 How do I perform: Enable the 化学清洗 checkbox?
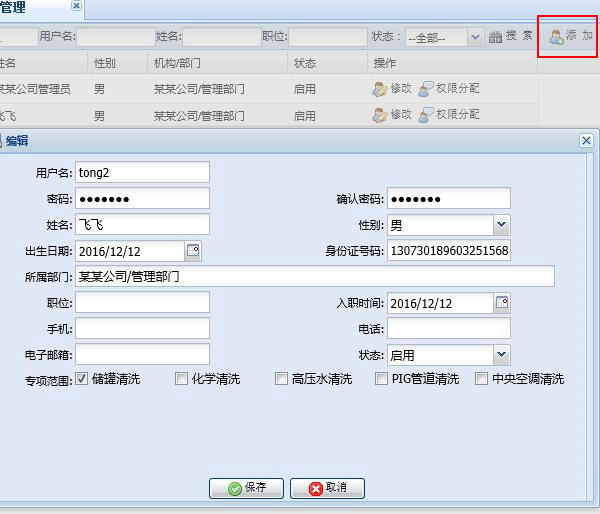(x=181, y=379)
